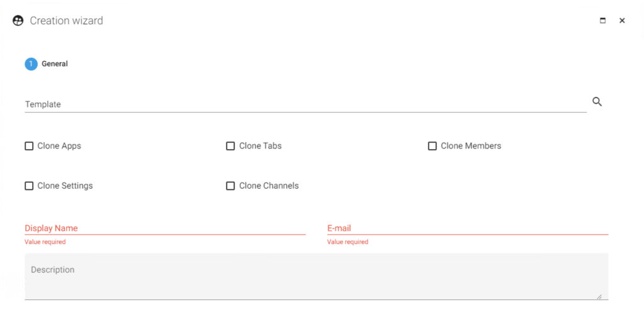Click the Creation wizard title text
The image size is (644, 327).
(67, 21)
